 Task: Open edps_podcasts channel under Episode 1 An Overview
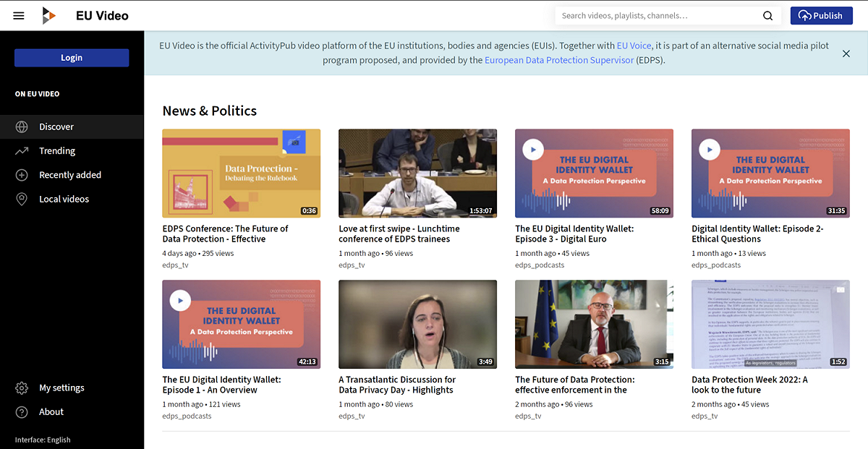click(187, 416)
